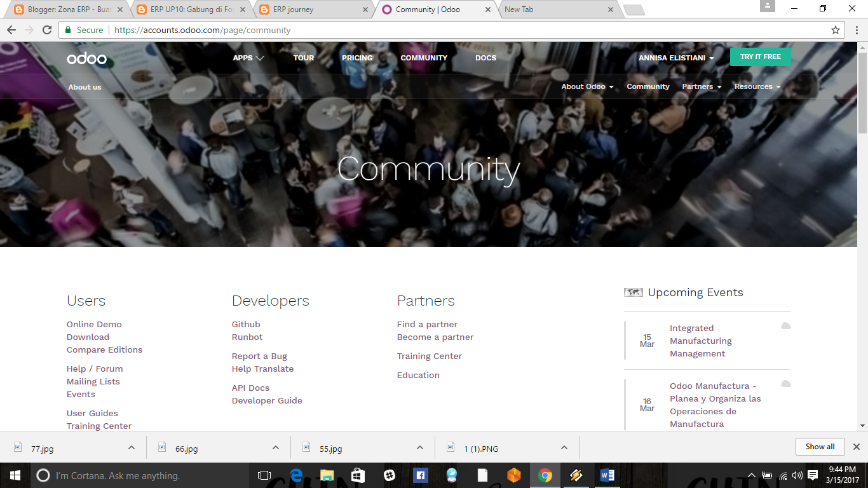This screenshot has width=868, height=488.
Task: Expand the APPS dropdown menu
Action: (x=248, y=58)
